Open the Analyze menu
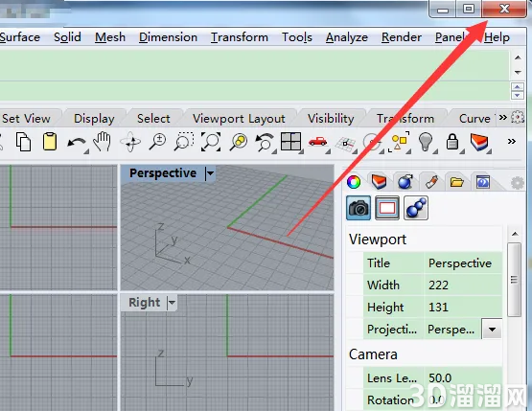The image size is (532, 411). [346, 37]
